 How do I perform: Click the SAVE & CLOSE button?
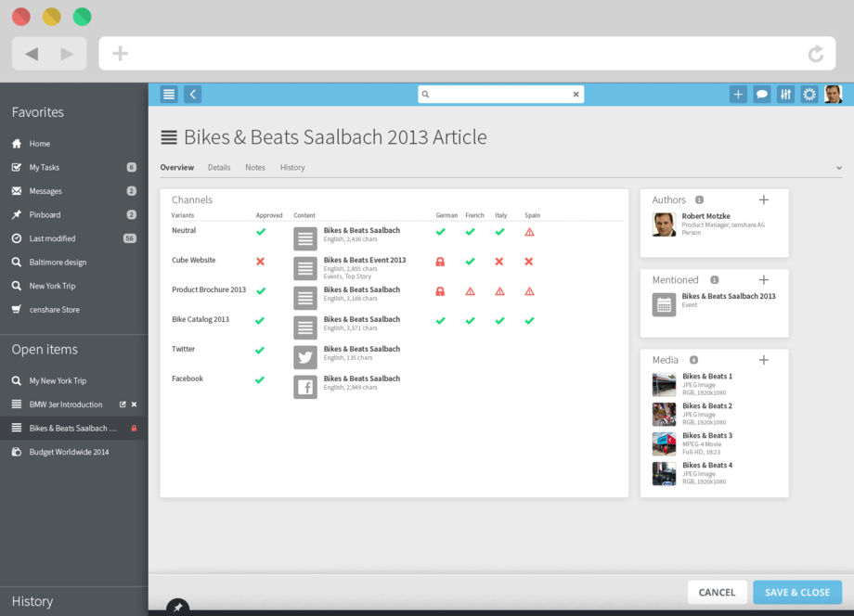point(796,592)
